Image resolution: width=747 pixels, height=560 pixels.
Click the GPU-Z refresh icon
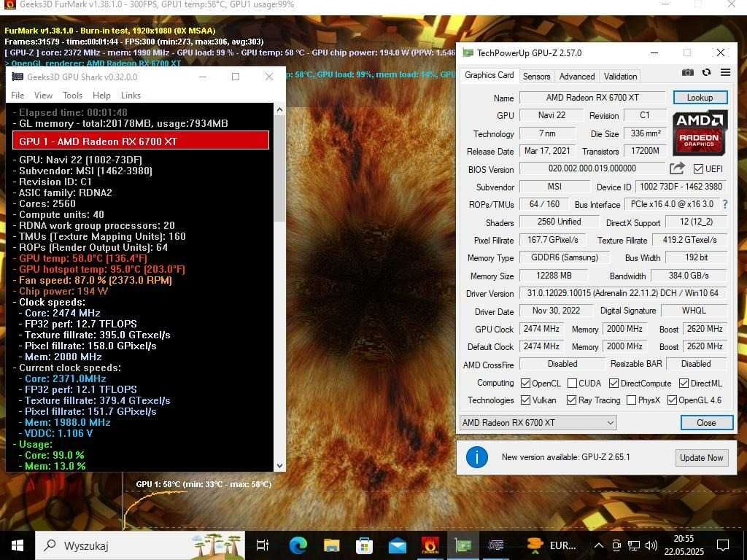click(706, 72)
